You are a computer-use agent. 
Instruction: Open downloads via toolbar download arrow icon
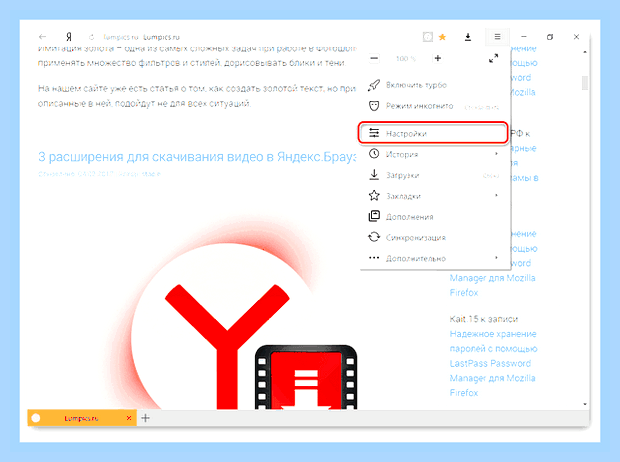coord(468,37)
